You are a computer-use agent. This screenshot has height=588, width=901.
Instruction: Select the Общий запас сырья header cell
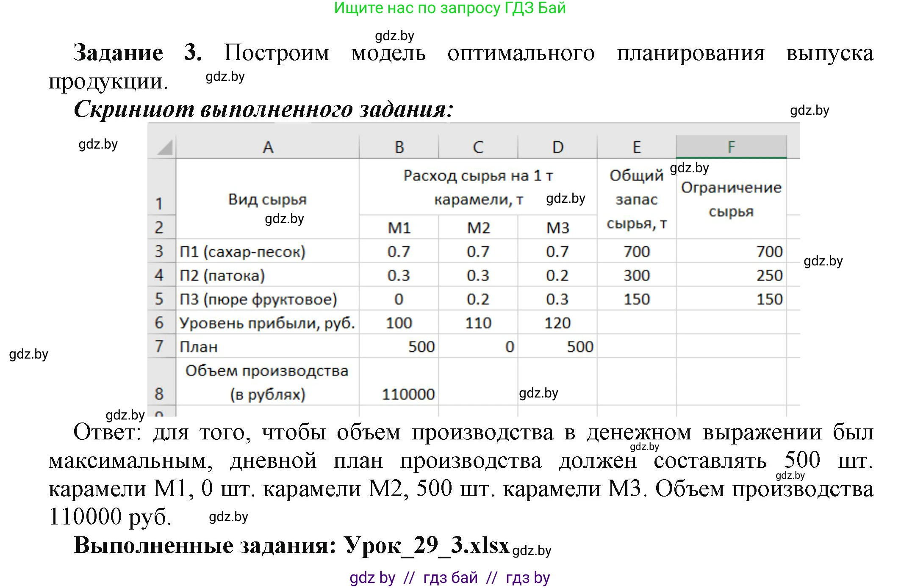(x=635, y=199)
